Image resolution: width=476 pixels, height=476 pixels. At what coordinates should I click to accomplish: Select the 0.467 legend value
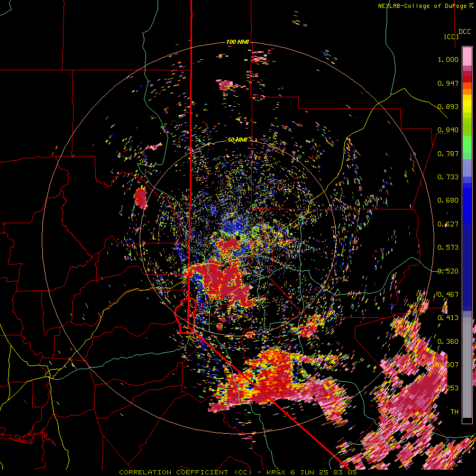[x=448, y=295]
